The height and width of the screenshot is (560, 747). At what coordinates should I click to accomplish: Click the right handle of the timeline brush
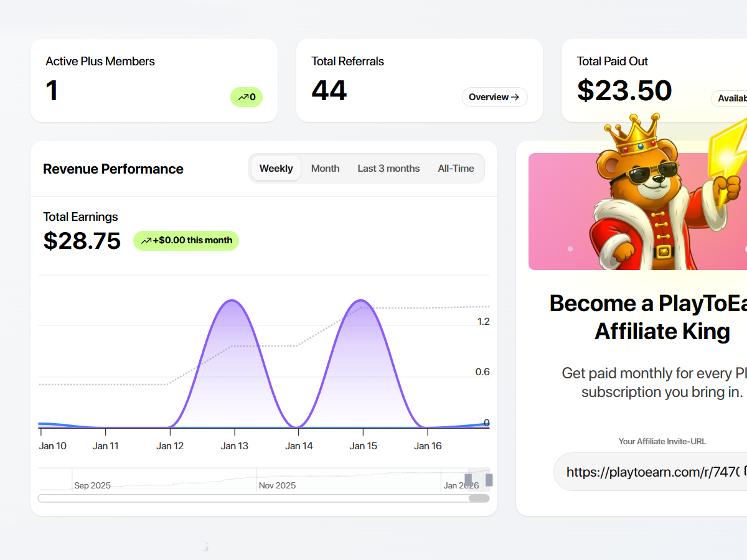click(489, 479)
